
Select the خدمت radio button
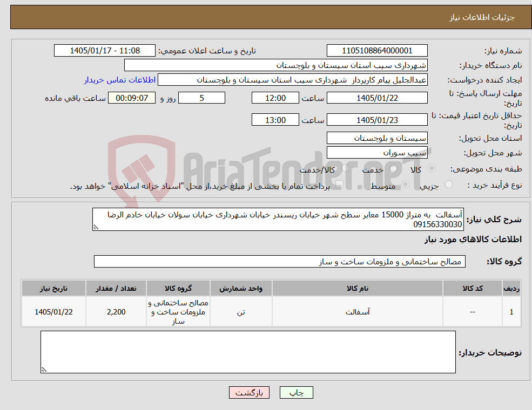point(393,168)
